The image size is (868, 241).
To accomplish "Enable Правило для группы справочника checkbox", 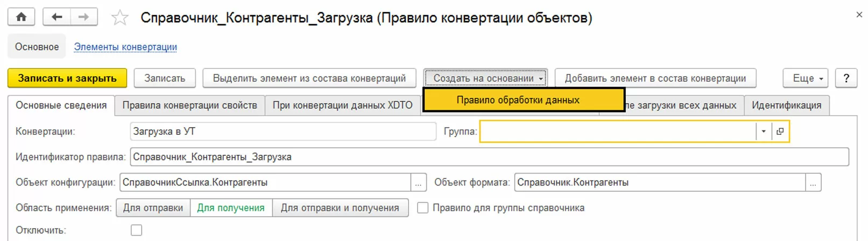I will [423, 208].
